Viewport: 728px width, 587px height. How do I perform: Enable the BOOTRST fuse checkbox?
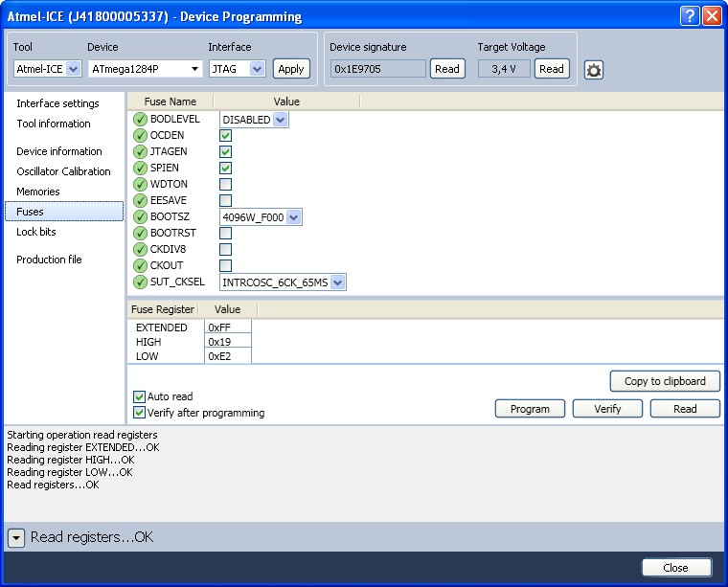226,233
